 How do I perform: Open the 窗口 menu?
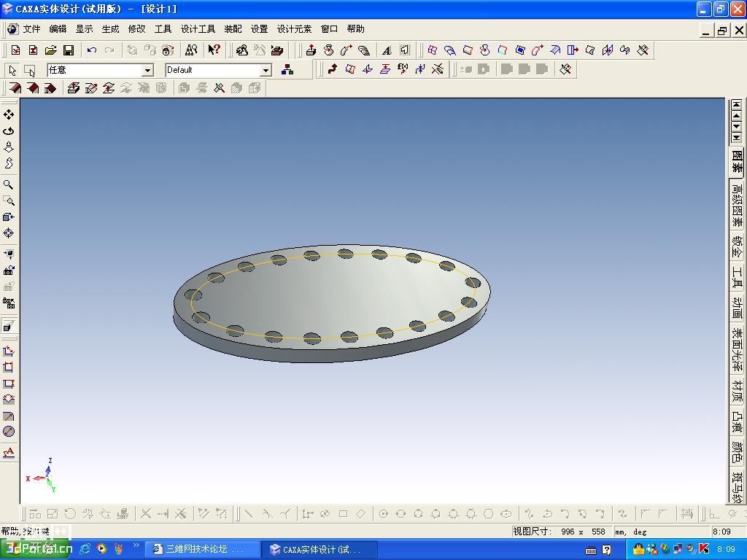329,29
